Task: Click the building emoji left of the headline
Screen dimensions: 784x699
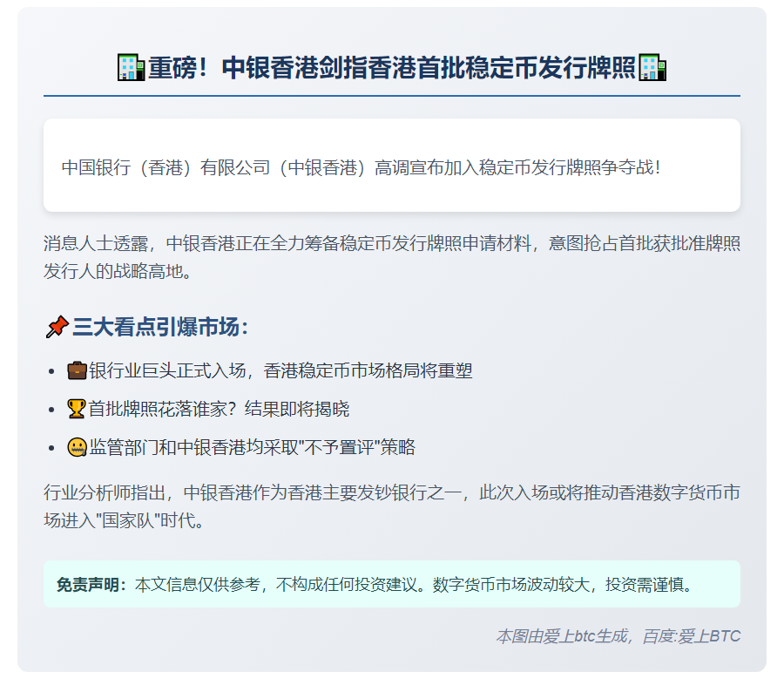Action: [x=131, y=67]
